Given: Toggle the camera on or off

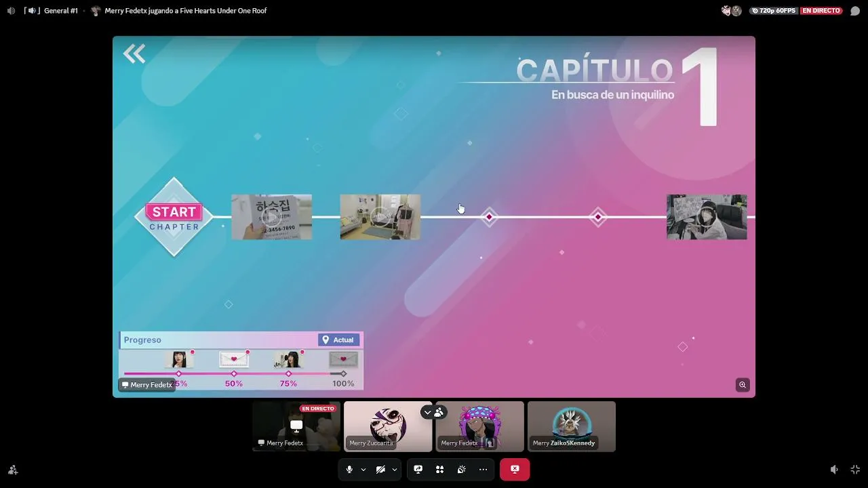Looking at the screenshot, I should click(380, 469).
